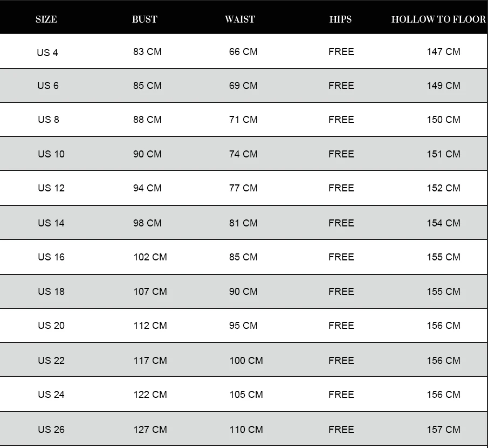
Task: Select the US 6 size row
Action: tap(243, 86)
